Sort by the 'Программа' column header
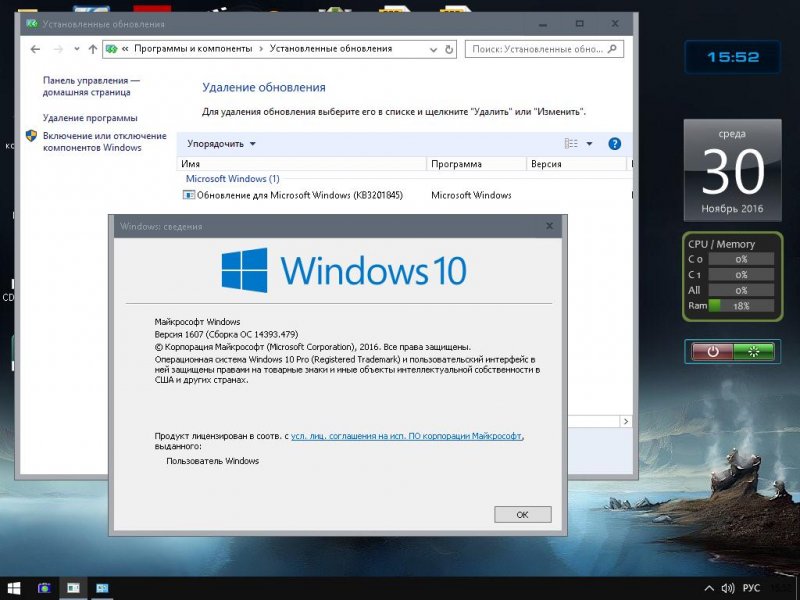 coord(476,164)
